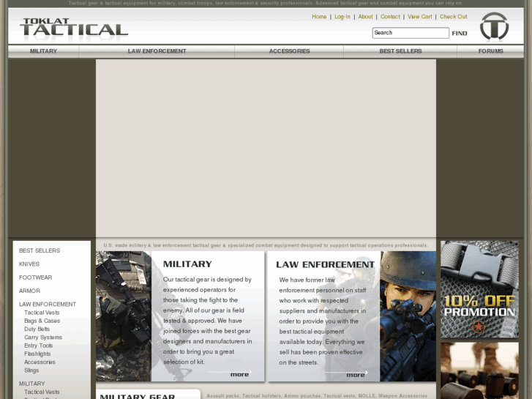Select KNIVES in the sidebar
This screenshot has width=532, height=399.
(x=29, y=264)
